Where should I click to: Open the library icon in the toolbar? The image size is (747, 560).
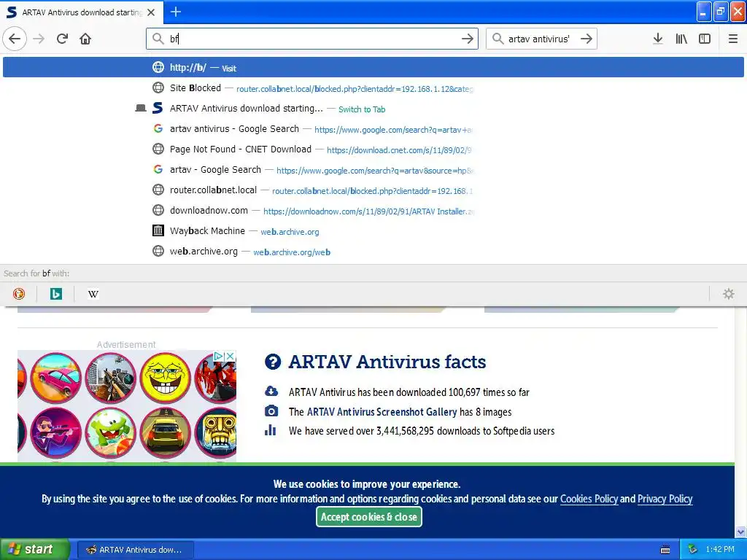point(681,39)
